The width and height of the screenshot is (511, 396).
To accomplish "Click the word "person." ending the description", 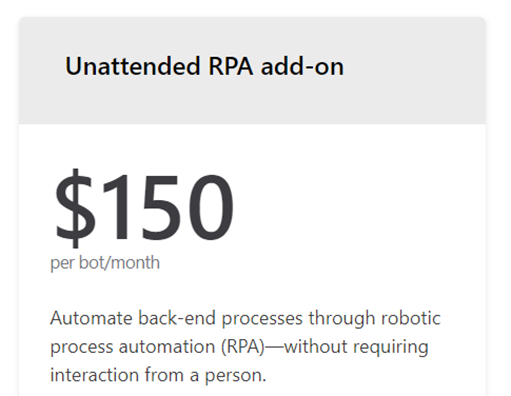I will [235, 377].
